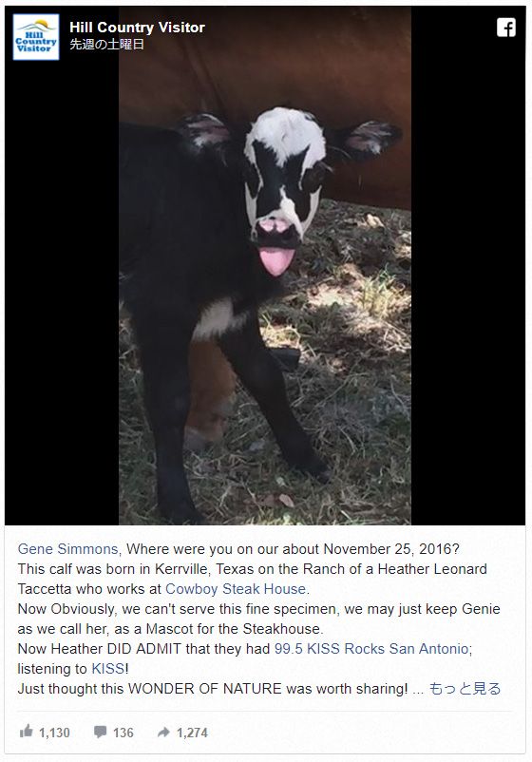Open the post date 先週の土曜日
Viewport: 532px width, 762px height.
pyautogui.click(x=107, y=45)
